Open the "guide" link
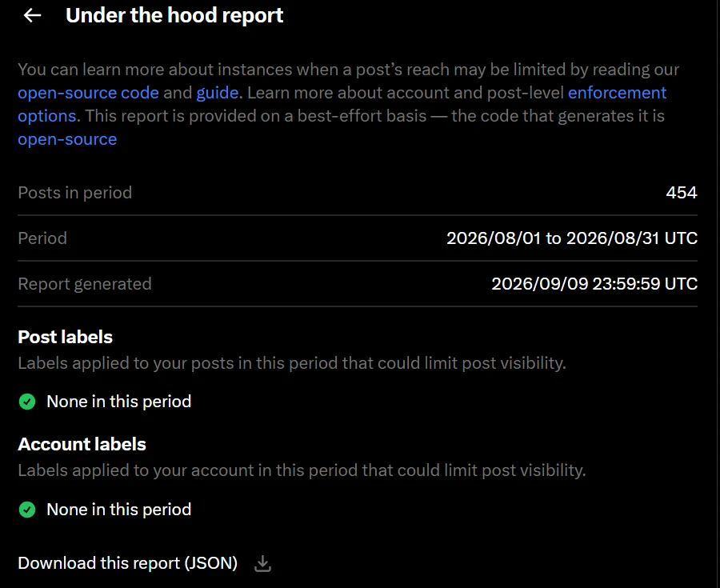720x588 pixels. click(217, 93)
